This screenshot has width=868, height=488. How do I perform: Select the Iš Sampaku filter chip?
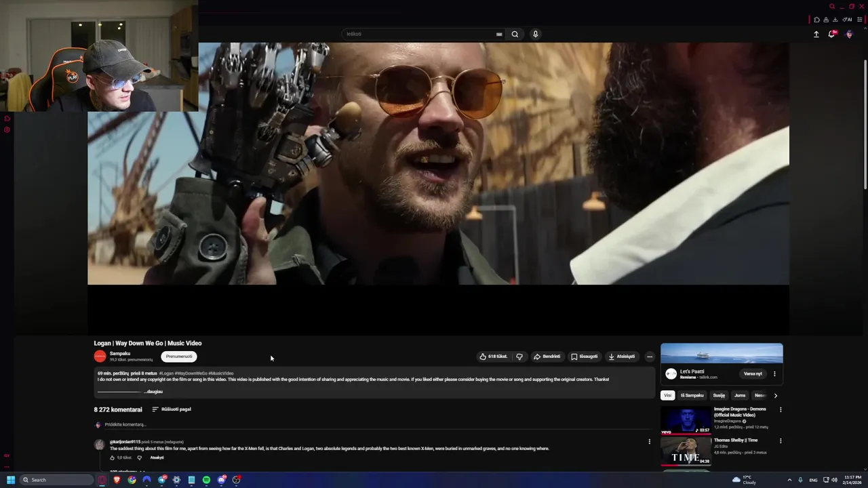tap(692, 395)
